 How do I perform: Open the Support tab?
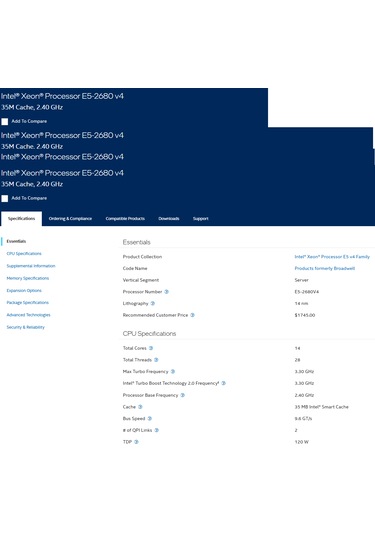(x=201, y=218)
